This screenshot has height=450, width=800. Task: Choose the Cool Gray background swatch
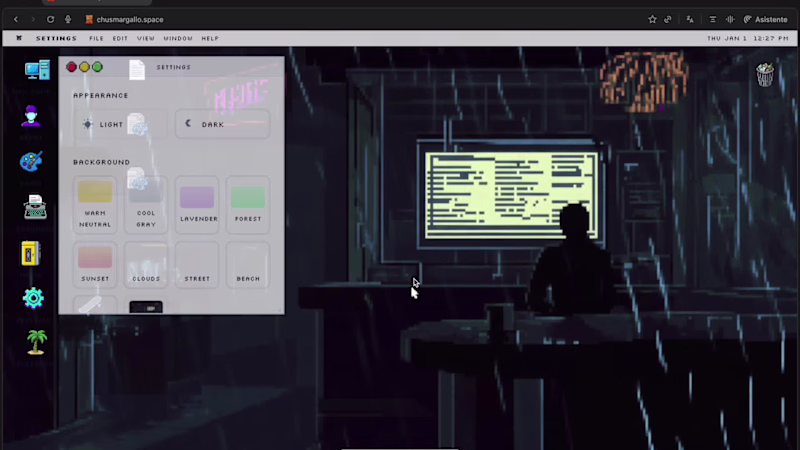(146, 205)
